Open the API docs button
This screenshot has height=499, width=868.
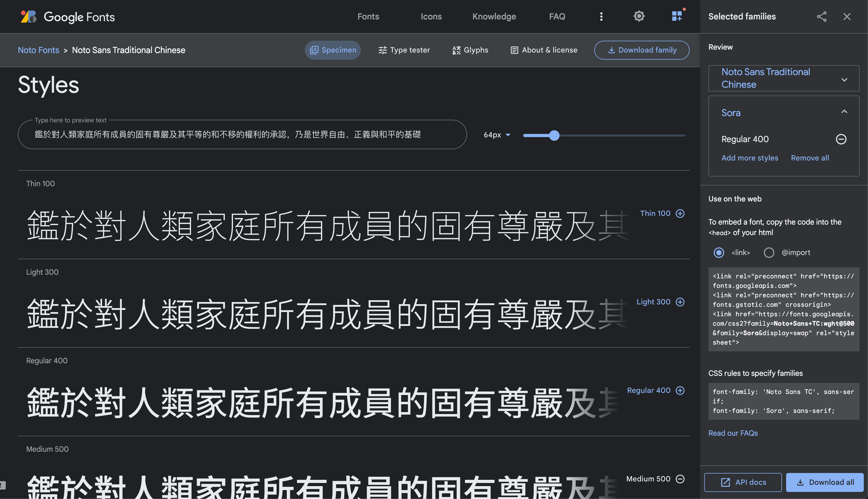tap(743, 482)
